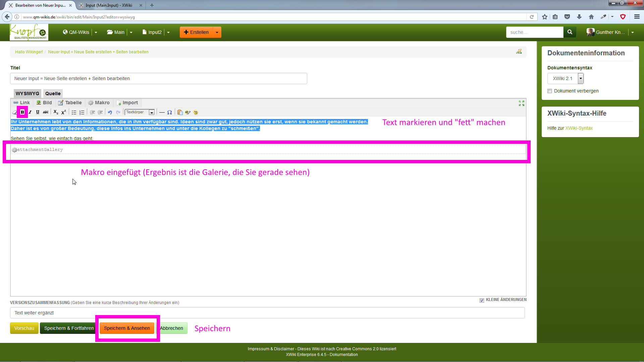Viewport: 644px width, 362px height.
Task: Open the Dokumentensyntax XWiki 2.1 dropdown
Action: [566, 78]
